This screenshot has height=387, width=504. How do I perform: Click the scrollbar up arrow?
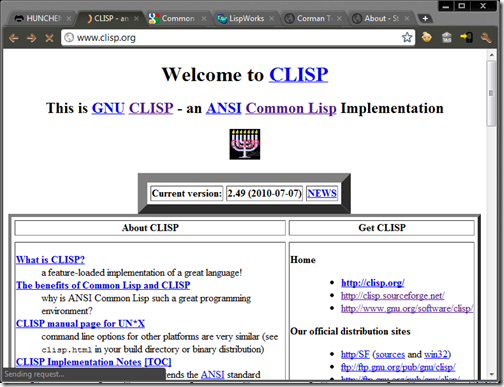[491, 54]
